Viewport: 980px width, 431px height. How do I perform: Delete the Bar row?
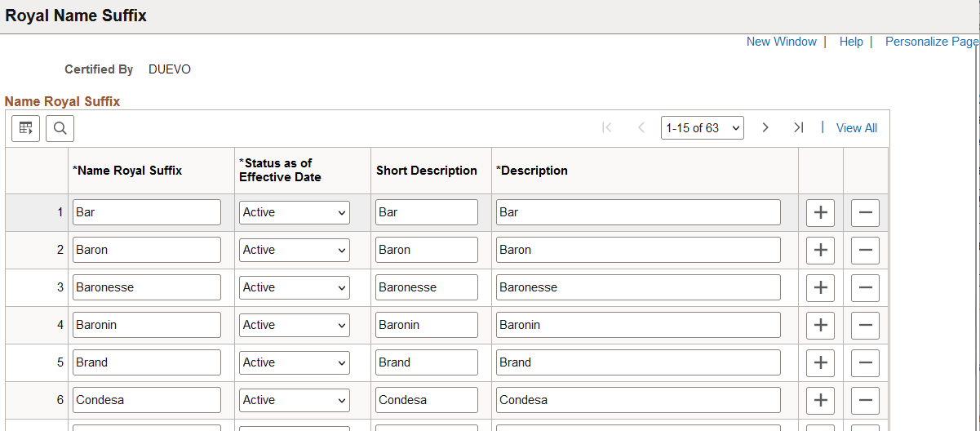[x=866, y=212]
